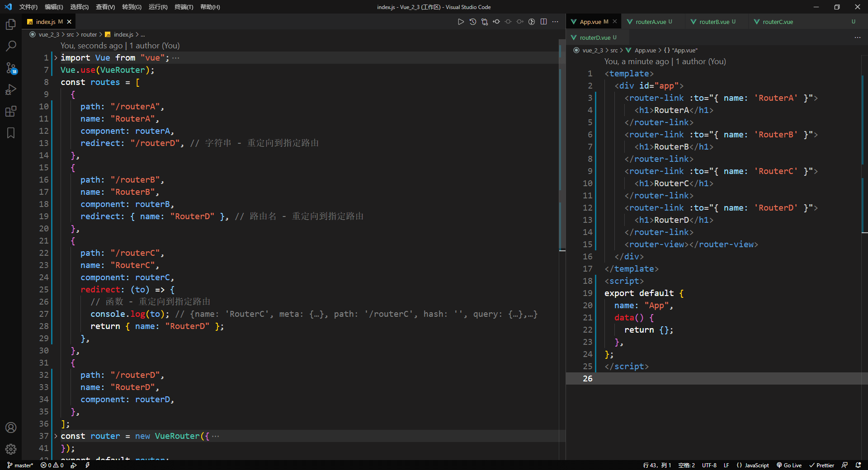Click the debug launch icon in status bar
The width and height of the screenshot is (868, 470).
pyautogui.click(x=74, y=465)
